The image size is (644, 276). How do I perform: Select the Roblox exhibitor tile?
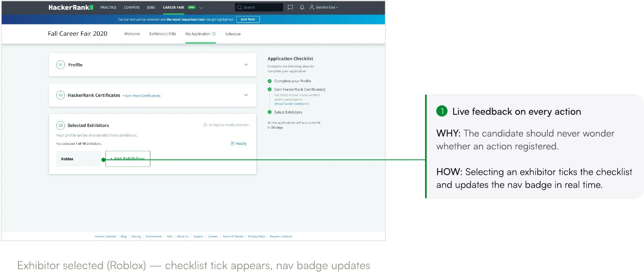(79, 159)
